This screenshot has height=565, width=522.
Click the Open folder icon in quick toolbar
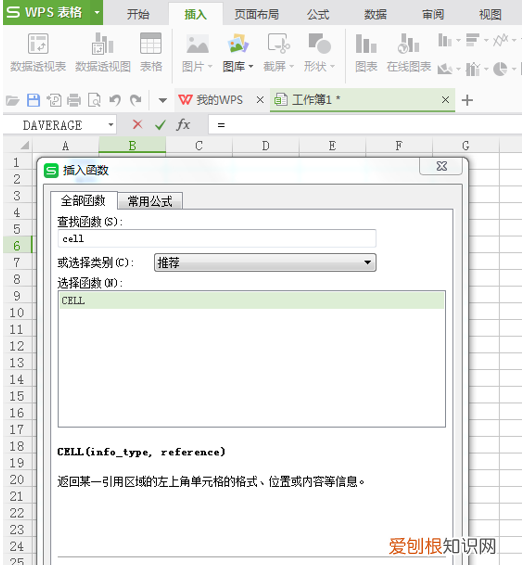13,100
